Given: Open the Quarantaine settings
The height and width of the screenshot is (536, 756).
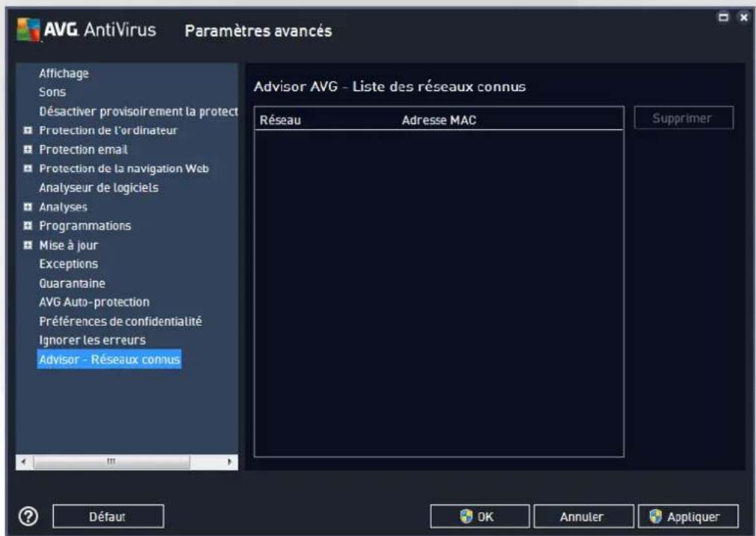Looking at the screenshot, I should click(72, 283).
